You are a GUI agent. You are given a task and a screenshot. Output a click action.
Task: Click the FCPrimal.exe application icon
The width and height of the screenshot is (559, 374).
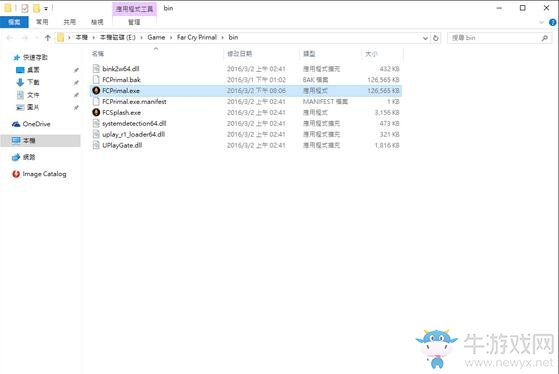96,91
